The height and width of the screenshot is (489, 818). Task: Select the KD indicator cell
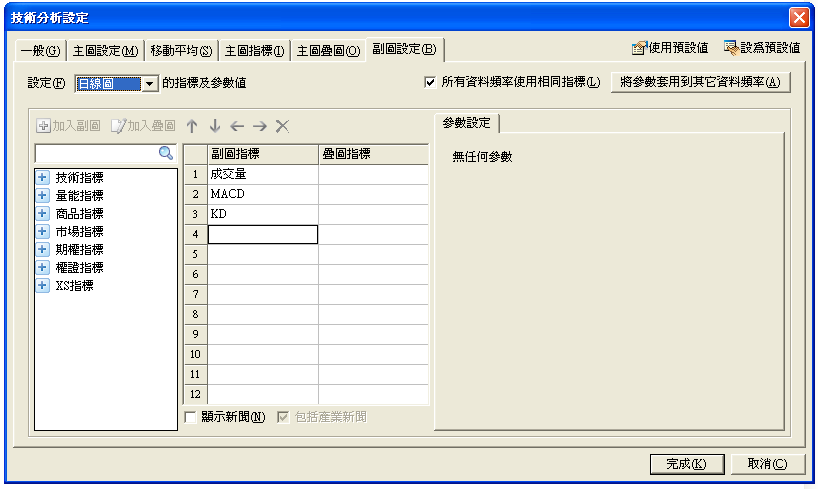coord(263,214)
